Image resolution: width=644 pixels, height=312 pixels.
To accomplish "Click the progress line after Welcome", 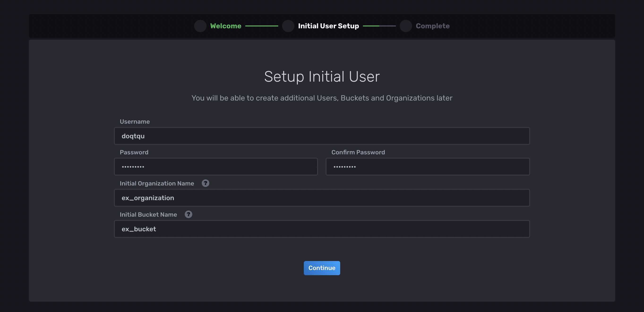I will (x=262, y=26).
